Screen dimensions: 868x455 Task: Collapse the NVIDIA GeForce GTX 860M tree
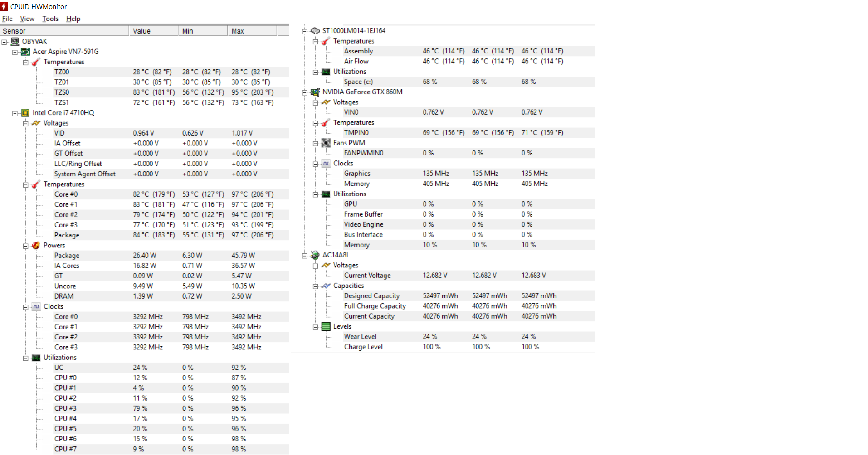coord(305,92)
